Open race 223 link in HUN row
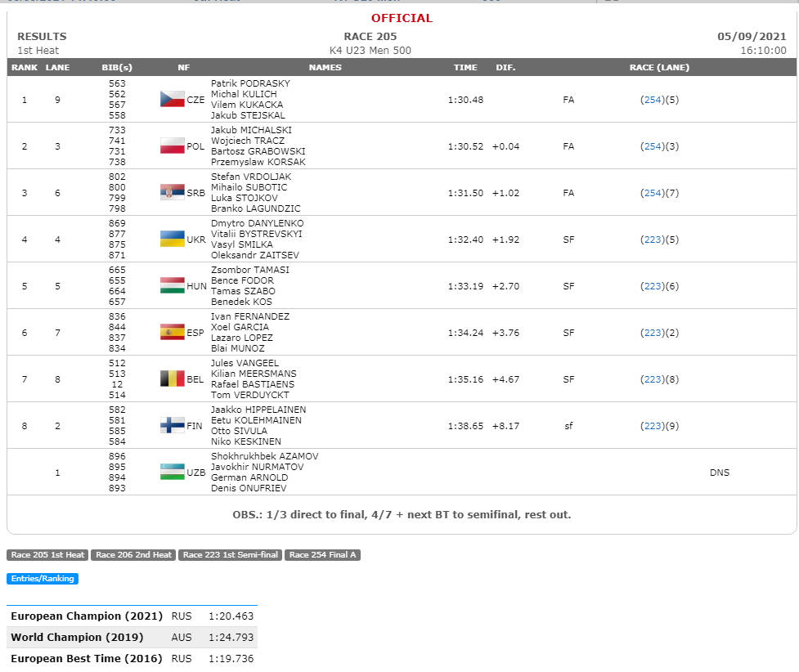This screenshot has height=672, width=799. click(x=653, y=286)
